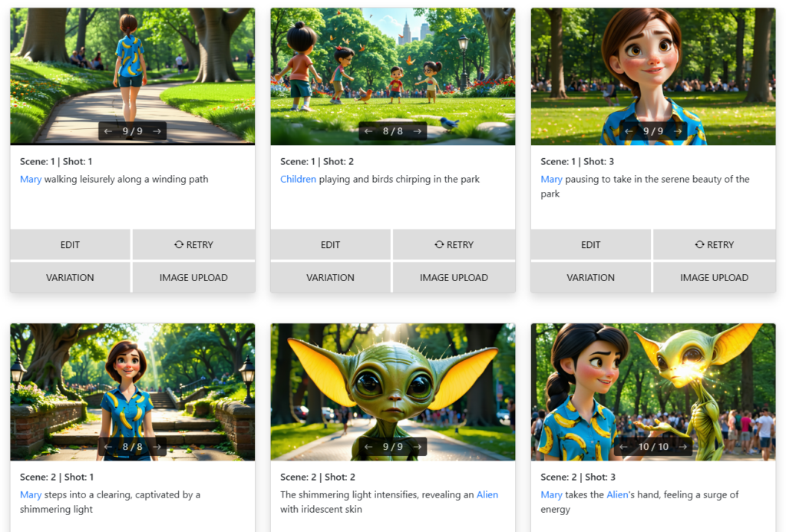Click the left arrow on the Alien shot carousel
Image resolution: width=786 pixels, height=532 pixels.
(368, 446)
